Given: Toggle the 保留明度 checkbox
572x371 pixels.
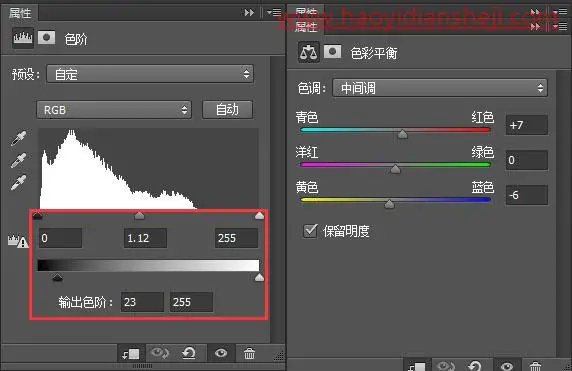Looking at the screenshot, I should coord(310,231).
